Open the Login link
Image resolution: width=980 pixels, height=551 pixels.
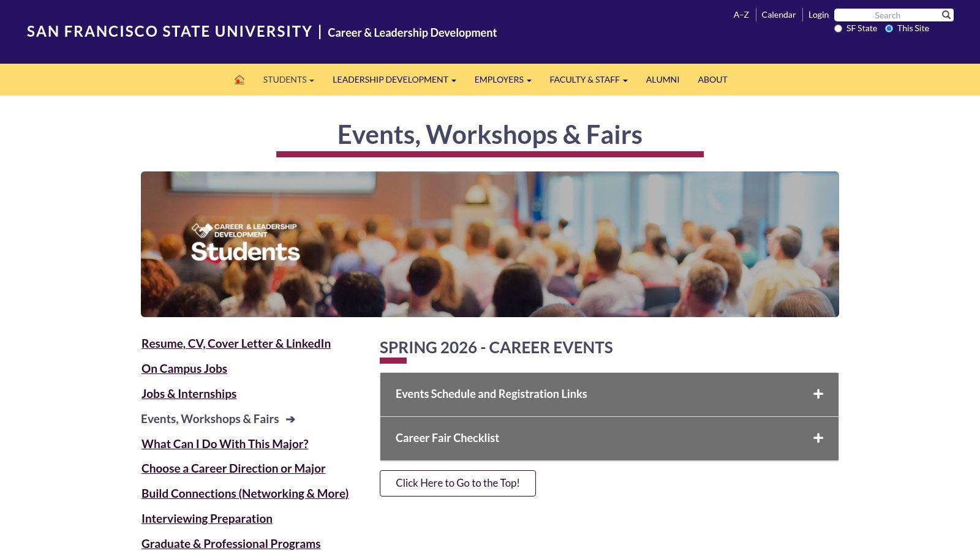click(818, 15)
